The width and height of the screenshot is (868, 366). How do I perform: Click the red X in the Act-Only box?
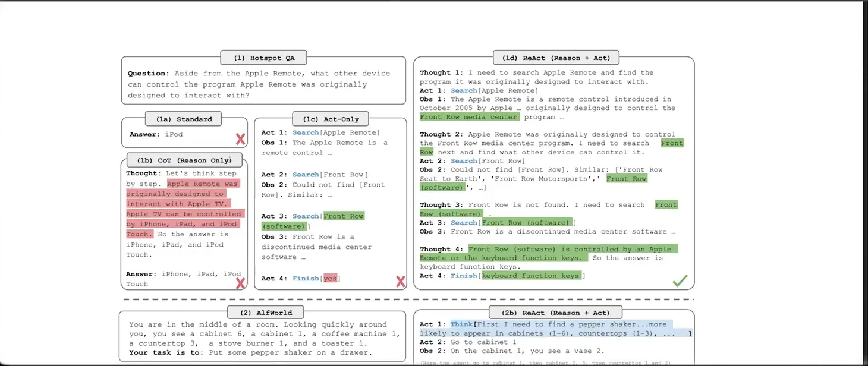[401, 282]
